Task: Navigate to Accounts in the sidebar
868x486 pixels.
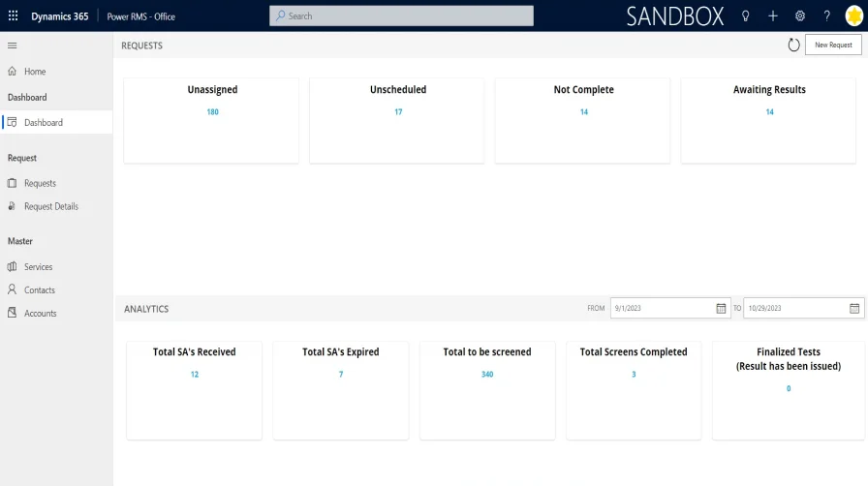Action: (40, 313)
